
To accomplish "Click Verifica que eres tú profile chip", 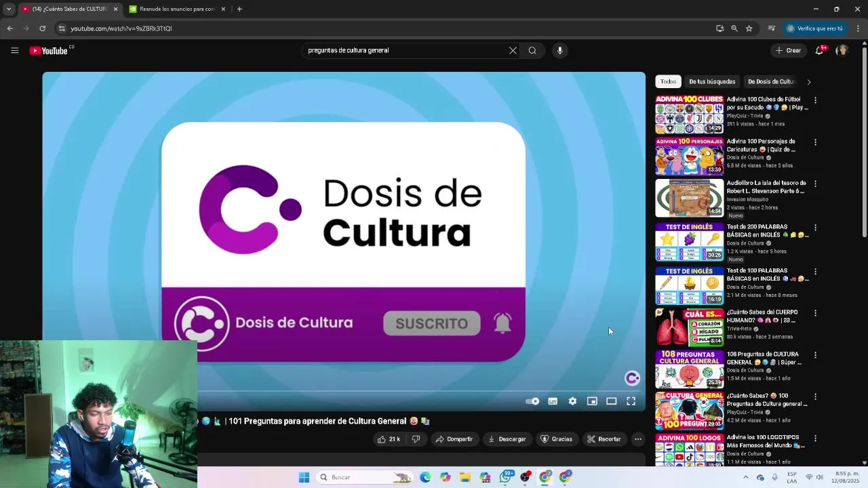I will click(x=814, y=28).
